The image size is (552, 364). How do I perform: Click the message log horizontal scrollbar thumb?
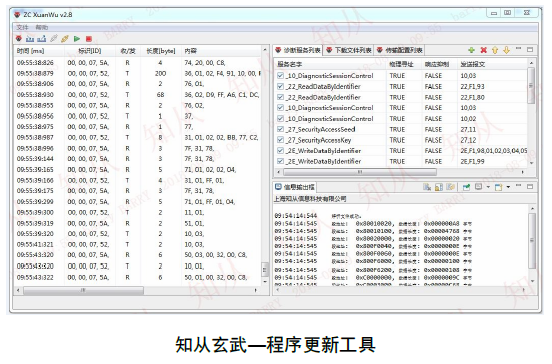click(x=83, y=290)
